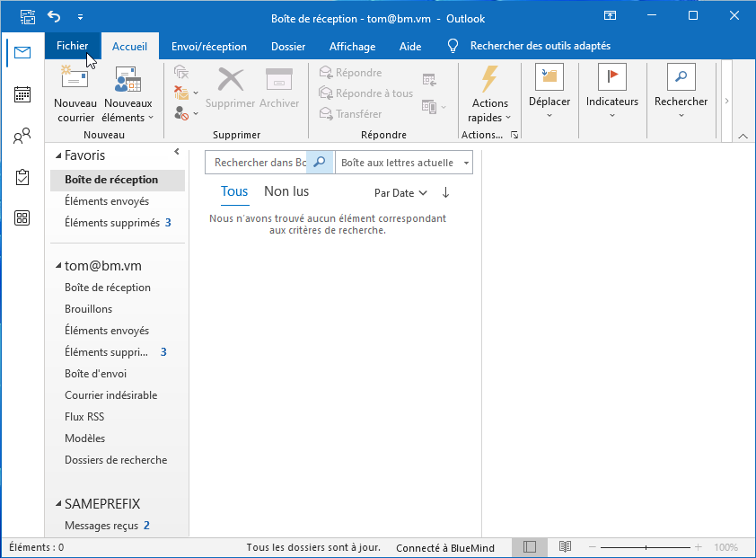The width and height of the screenshot is (756, 558).
Task: Click the Déplacer folder icon
Action: (x=549, y=77)
